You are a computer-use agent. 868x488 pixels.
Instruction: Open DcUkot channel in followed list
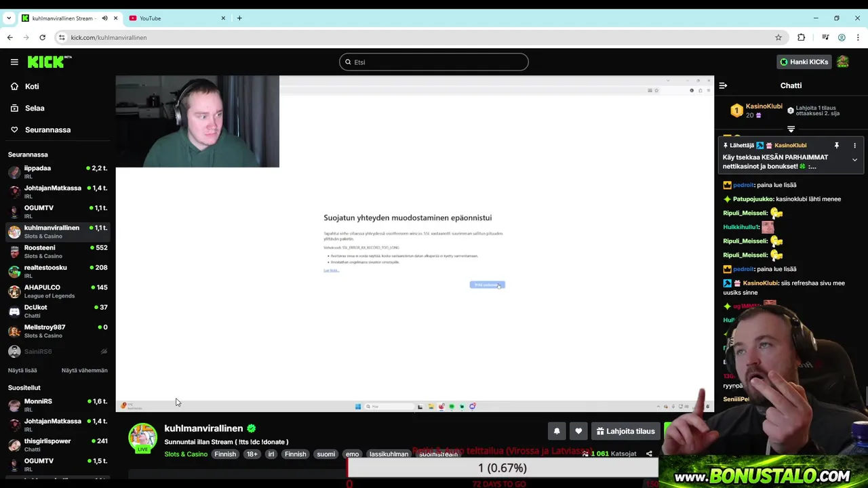point(58,311)
